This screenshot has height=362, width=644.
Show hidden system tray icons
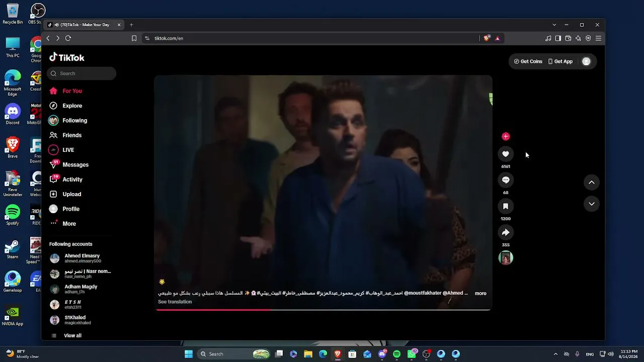coord(555,354)
